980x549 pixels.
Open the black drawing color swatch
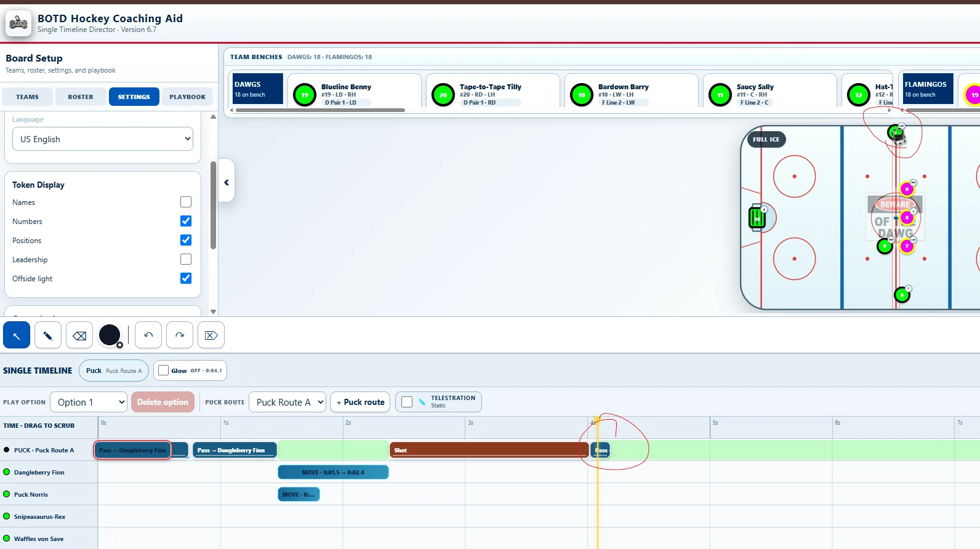[110, 335]
